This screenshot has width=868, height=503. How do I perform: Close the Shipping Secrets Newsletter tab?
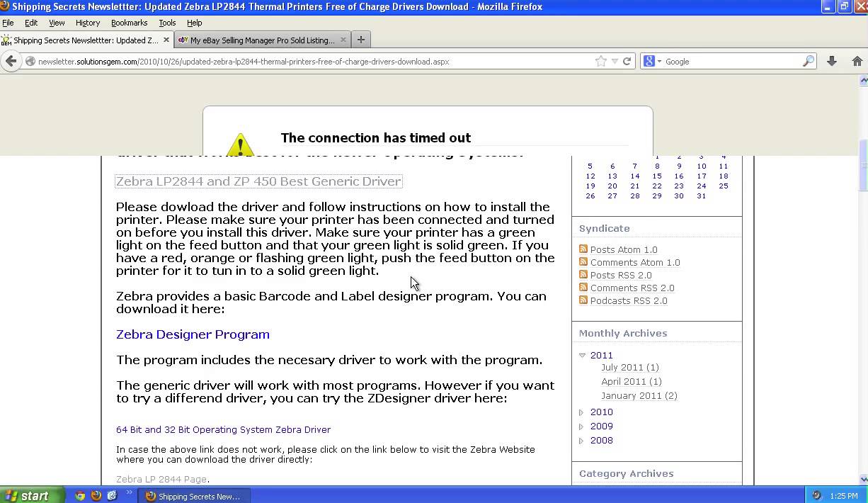[x=167, y=40]
